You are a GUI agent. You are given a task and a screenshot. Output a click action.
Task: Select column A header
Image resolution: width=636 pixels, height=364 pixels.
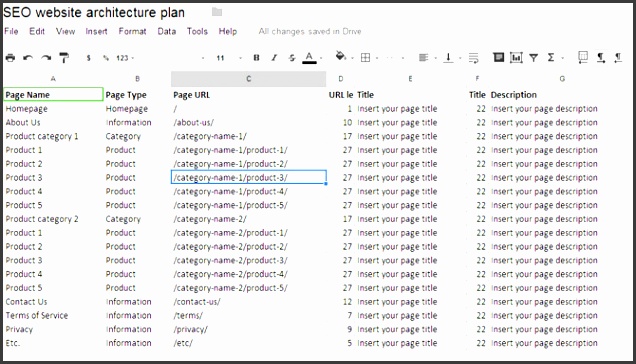pos(53,79)
